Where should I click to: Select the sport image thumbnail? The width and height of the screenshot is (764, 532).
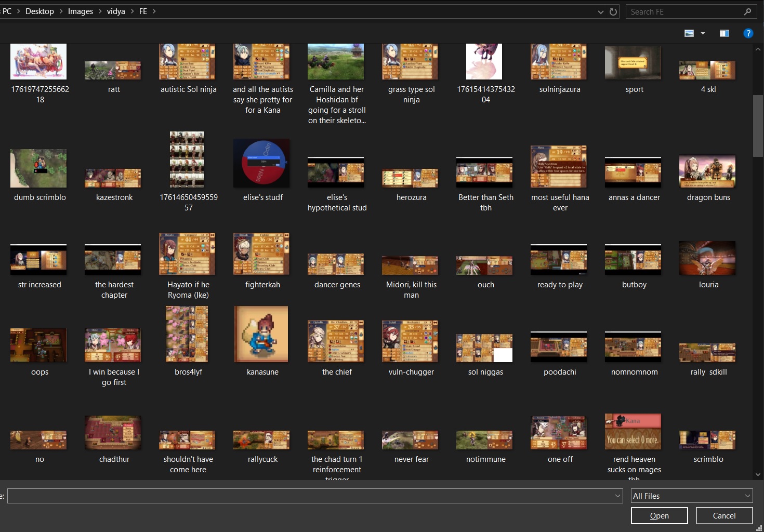pyautogui.click(x=633, y=62)
